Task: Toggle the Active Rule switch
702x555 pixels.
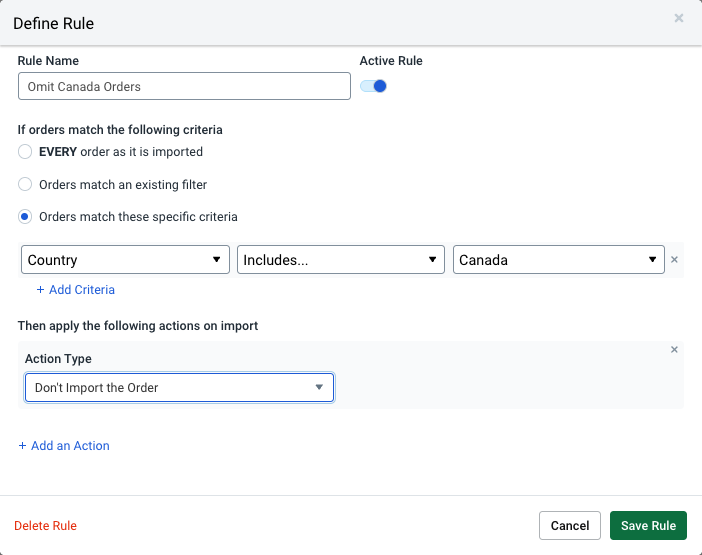Action: [x=374, y=86]
